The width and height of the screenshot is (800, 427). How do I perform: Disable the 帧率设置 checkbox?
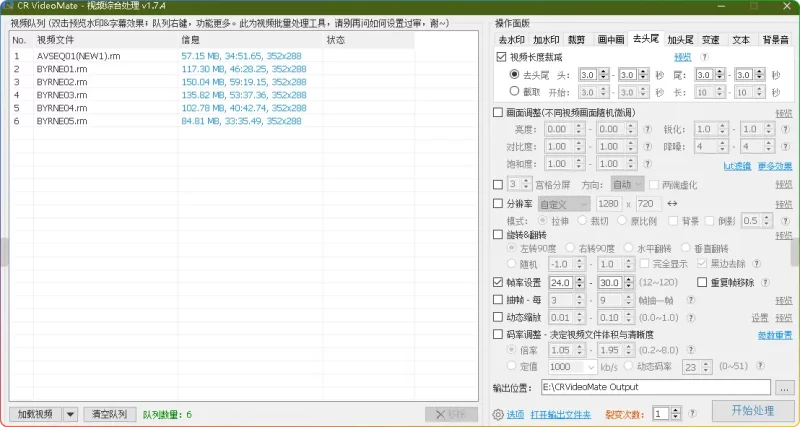coord(498,283)
